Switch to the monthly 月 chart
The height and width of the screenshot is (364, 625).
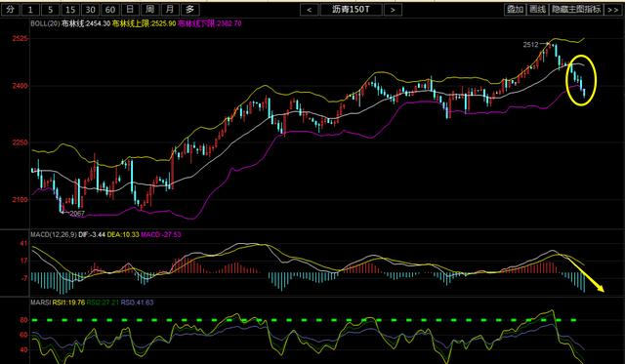(170, 10)
